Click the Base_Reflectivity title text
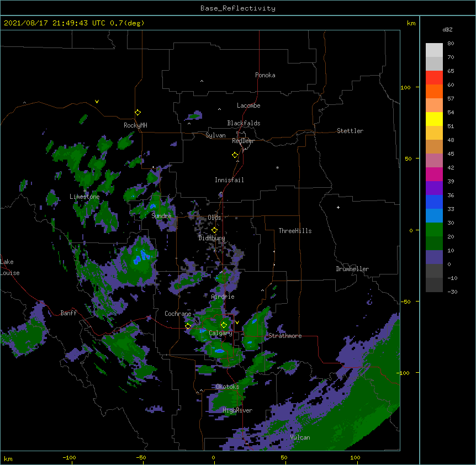This screenshot has width=476, height=465. (x=238, y=8)
